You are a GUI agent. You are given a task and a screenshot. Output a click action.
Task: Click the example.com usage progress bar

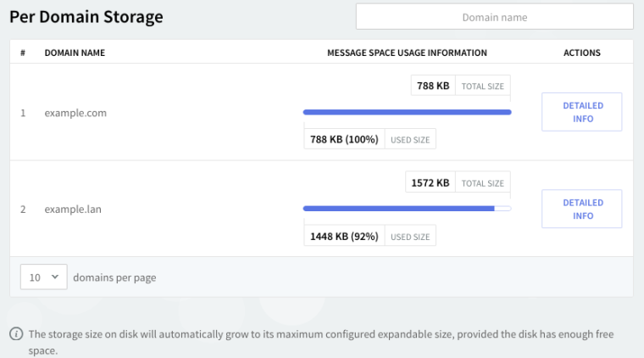[407, 112]
